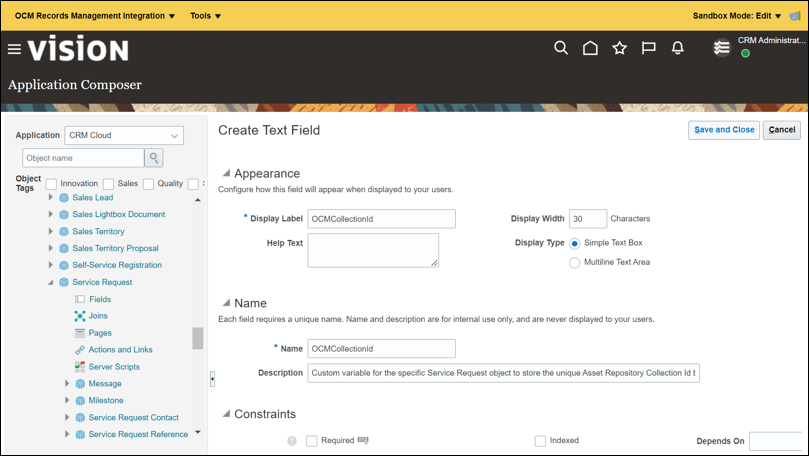Click the Description input field

[x=504, y=373]
